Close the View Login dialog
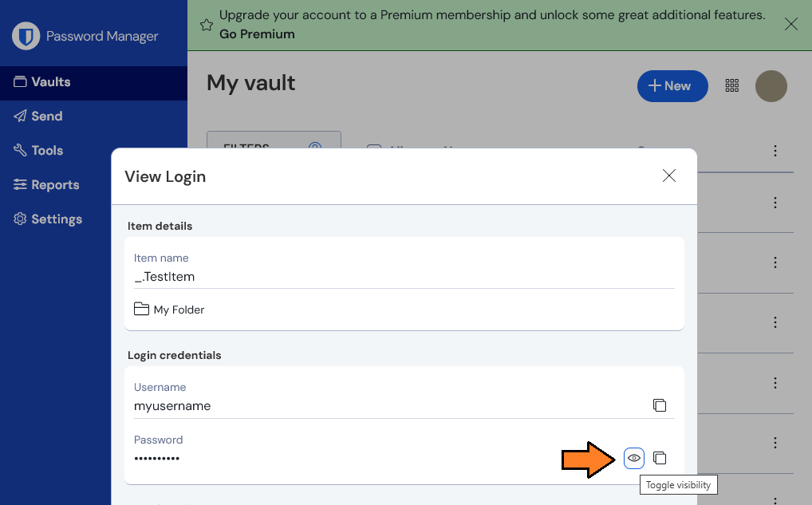 669,176
